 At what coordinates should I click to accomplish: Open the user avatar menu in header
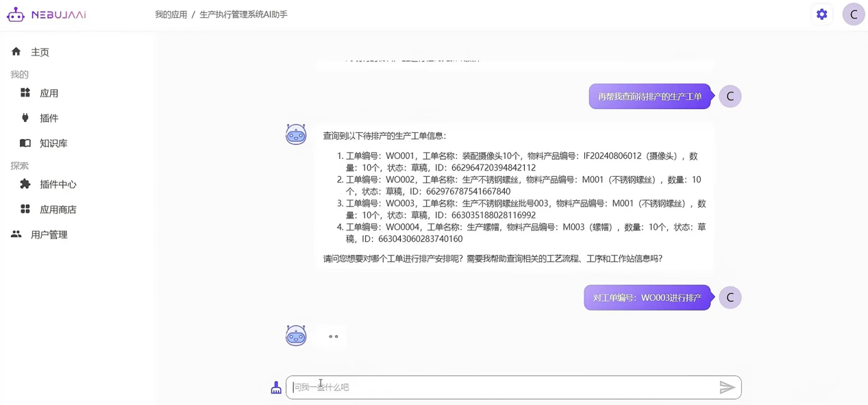[x=853, y=14]
